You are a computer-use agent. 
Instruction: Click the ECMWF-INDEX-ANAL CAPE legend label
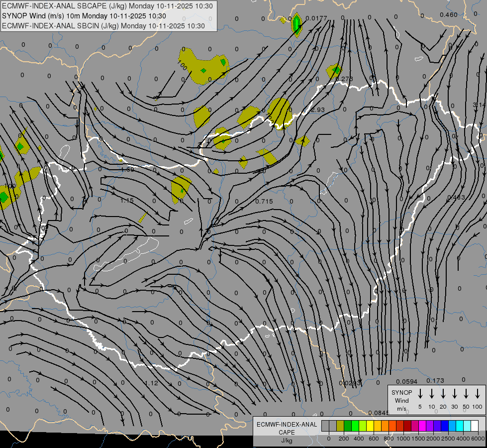click(x=287, y=432)
